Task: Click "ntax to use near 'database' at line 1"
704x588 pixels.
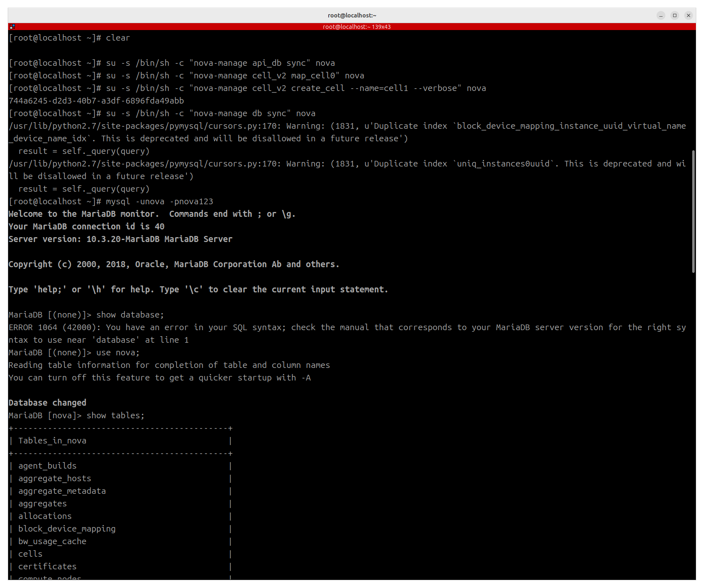Action: (x=99, y=340)
